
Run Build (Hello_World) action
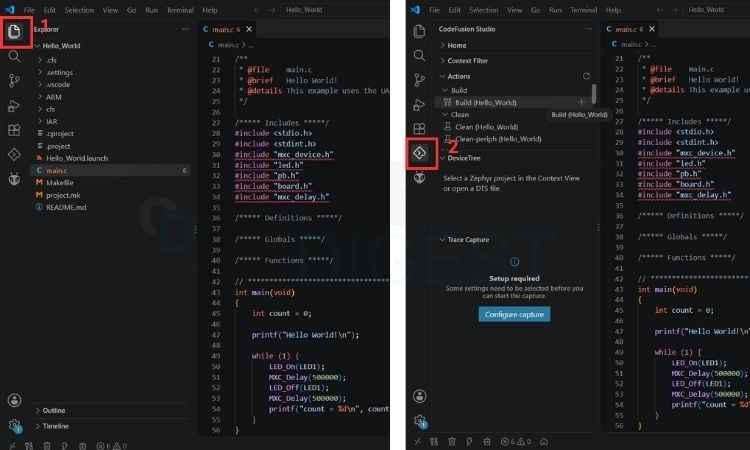[485, 102]
